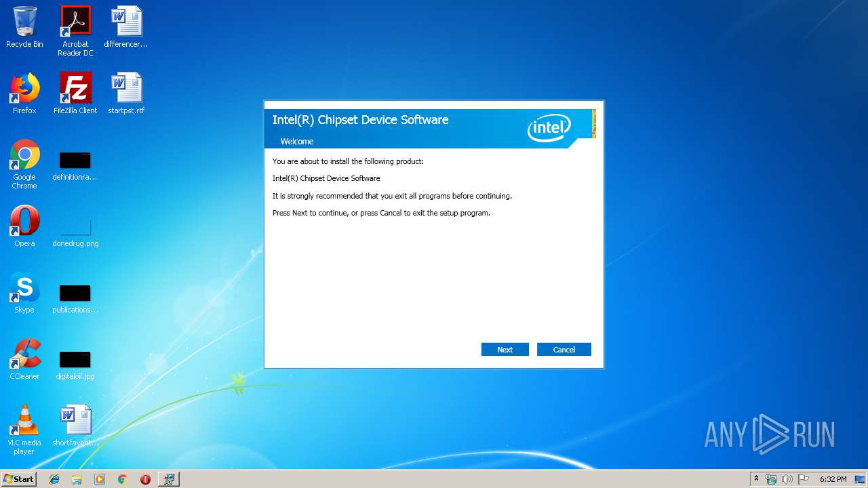Select the Opera desktop shortcut
This screenshot has width=868, height=488.
(x=24, y=226)
